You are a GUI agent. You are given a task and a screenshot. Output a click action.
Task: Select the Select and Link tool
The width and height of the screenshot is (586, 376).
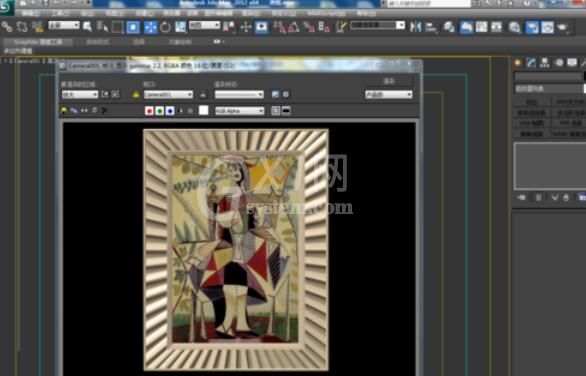(7, 27)
